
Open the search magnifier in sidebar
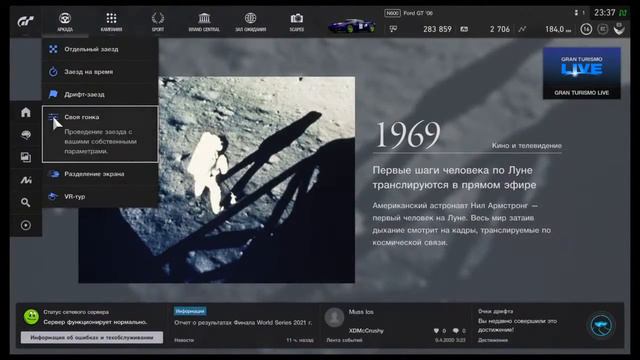coord(26,202)
